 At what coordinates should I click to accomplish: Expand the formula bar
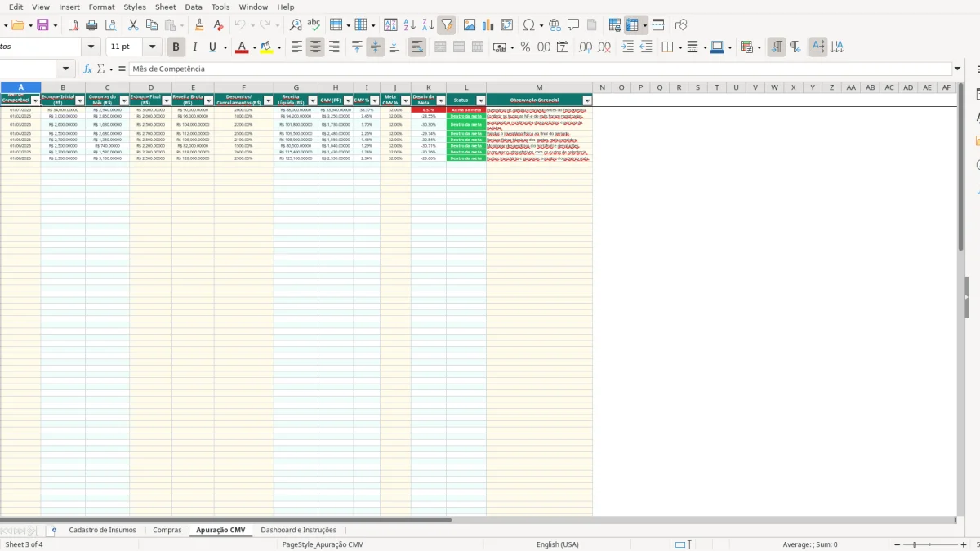pos(957,69)
